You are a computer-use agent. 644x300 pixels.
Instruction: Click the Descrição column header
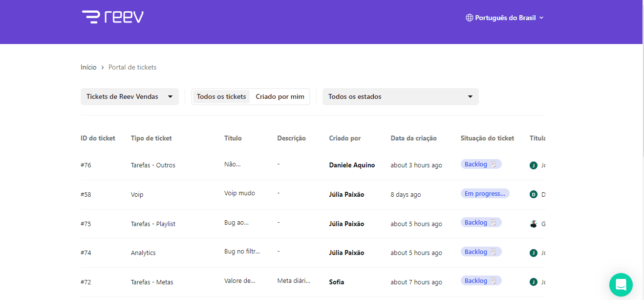click(292, 138)
